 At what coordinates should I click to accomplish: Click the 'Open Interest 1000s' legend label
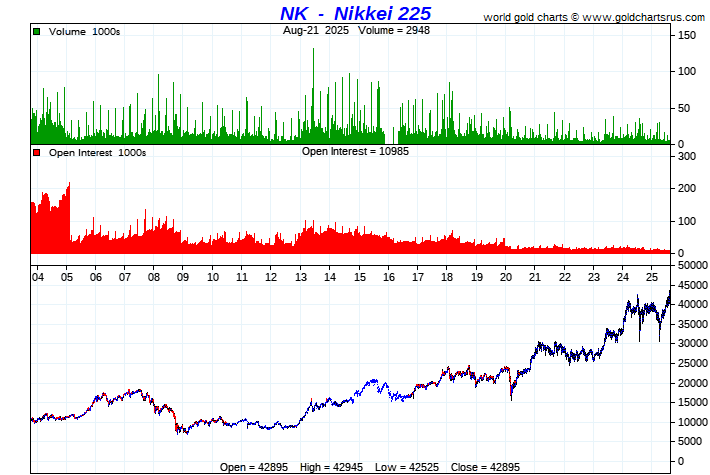tap(97, 153)
